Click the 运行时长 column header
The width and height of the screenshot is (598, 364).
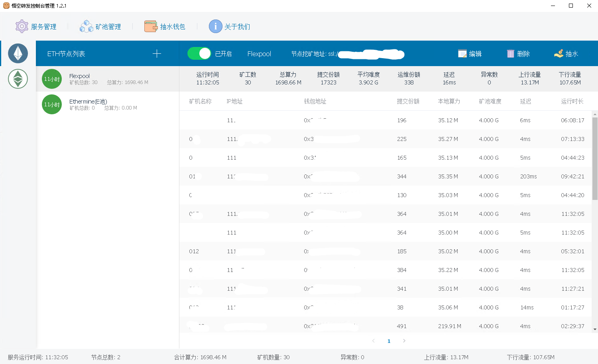(x=572, y=102)
